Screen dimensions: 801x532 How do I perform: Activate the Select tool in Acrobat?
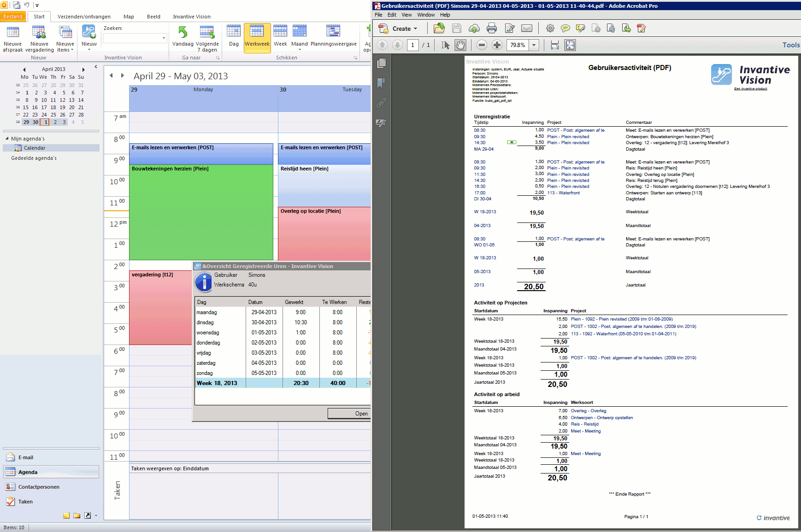(445, 45)
